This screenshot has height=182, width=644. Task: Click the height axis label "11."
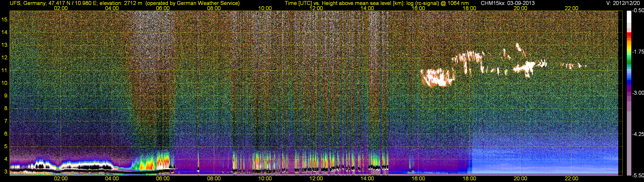coord(5,71)
